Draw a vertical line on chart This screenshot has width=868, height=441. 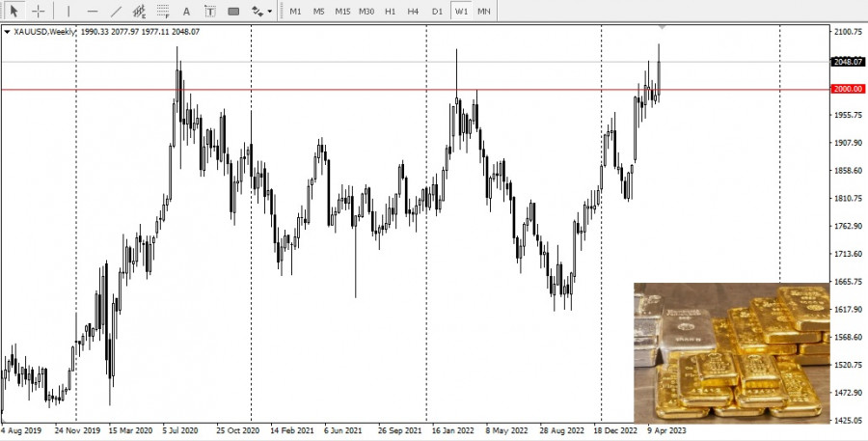click(68, 11)
